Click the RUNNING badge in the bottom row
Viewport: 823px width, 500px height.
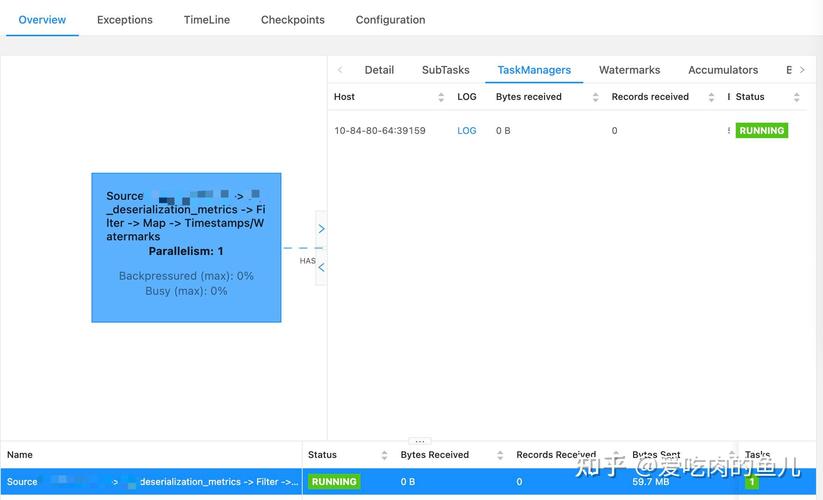click(334, 482)
